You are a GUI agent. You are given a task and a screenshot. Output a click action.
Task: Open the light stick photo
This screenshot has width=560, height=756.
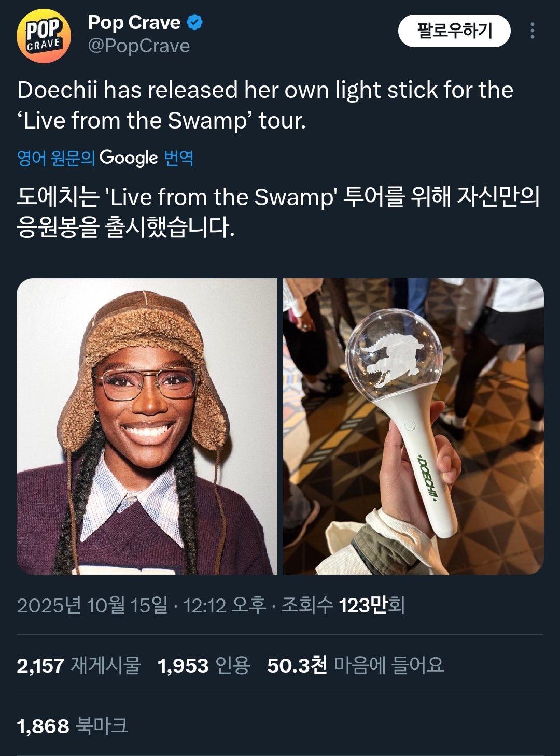coord(413,426)
